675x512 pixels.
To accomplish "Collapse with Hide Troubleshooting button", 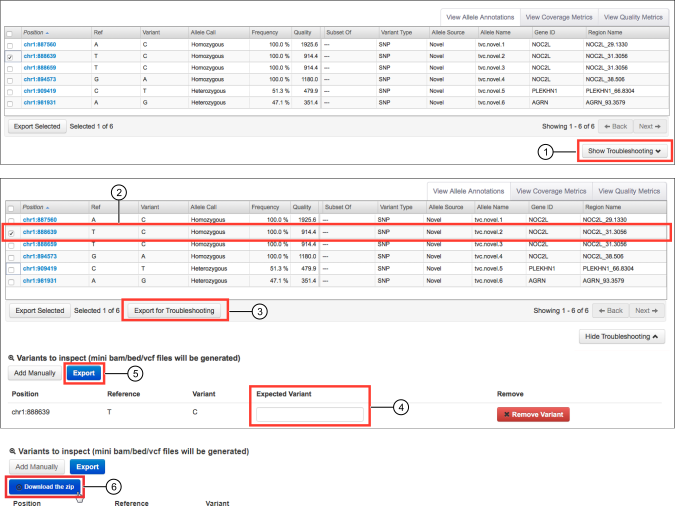I will pyautogui.click(x=622, y=337).
